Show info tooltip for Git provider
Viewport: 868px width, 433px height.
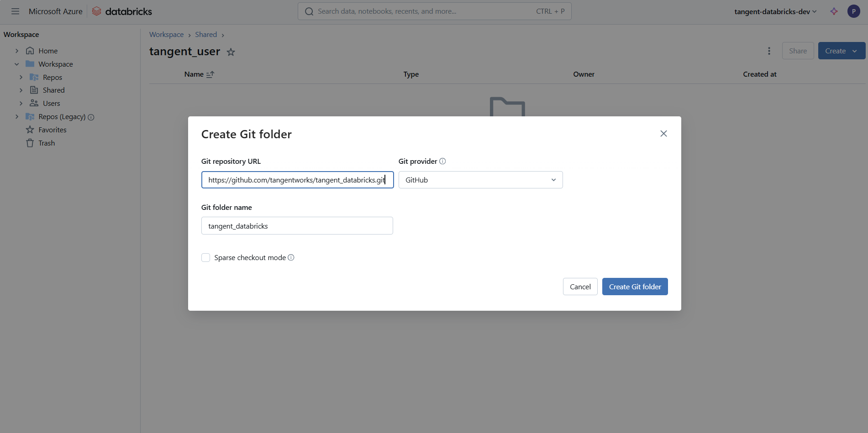[442, 161]
